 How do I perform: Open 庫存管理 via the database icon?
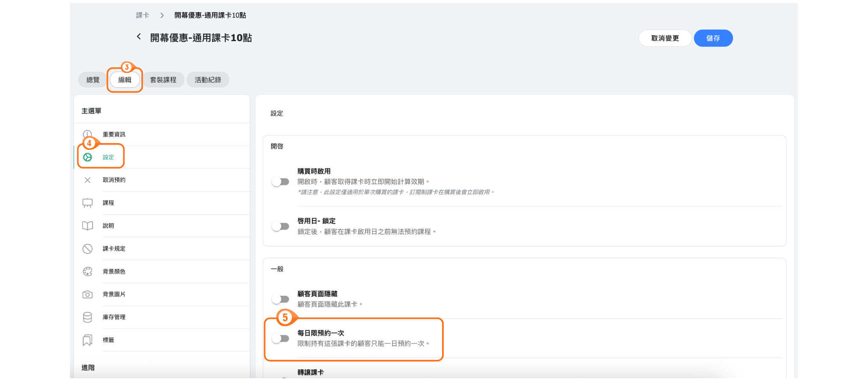[88, 317]
